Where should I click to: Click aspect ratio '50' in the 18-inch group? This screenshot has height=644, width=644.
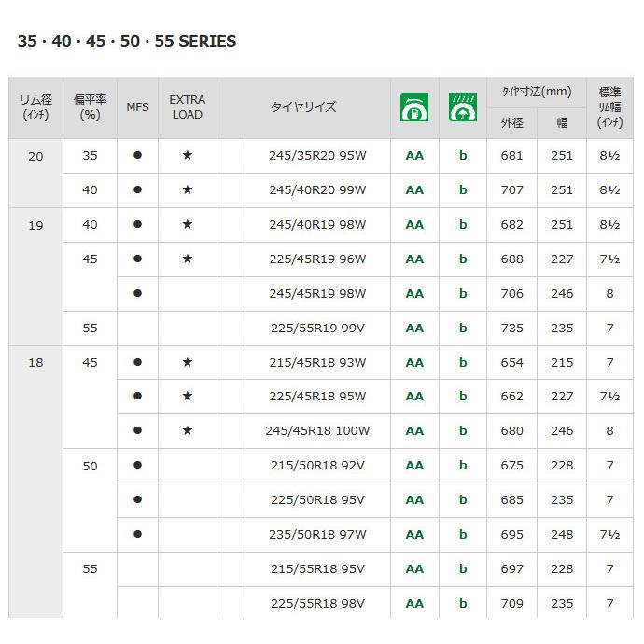coord(90,466)
